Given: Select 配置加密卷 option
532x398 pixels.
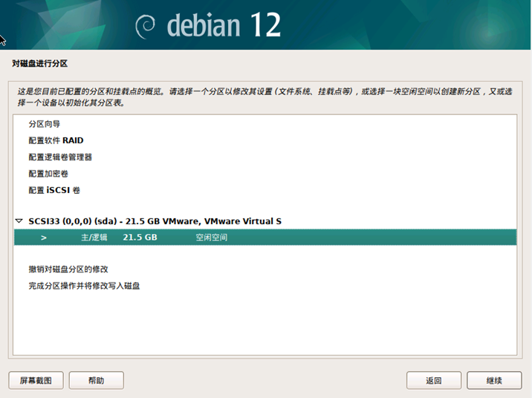Looking at the screenshot, I should click(48, 173).
